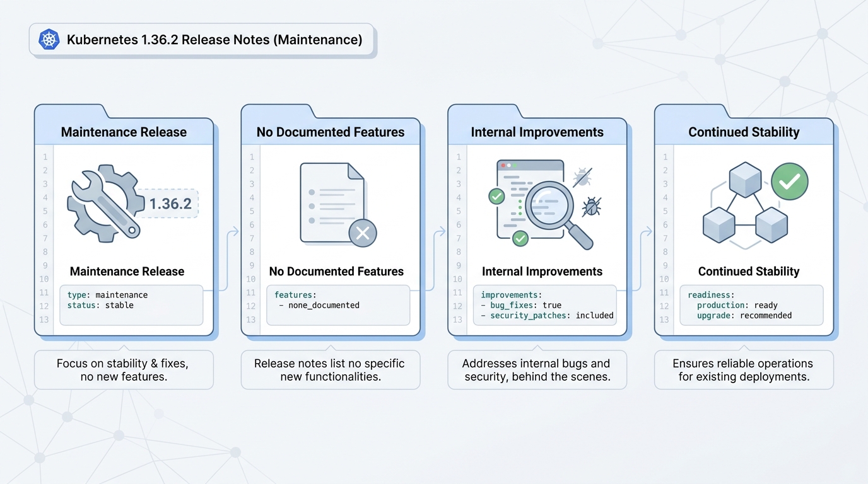Click 'Continued Stability' label under cubes icon
Screen dimensions: 868x484
click(749, 272)
